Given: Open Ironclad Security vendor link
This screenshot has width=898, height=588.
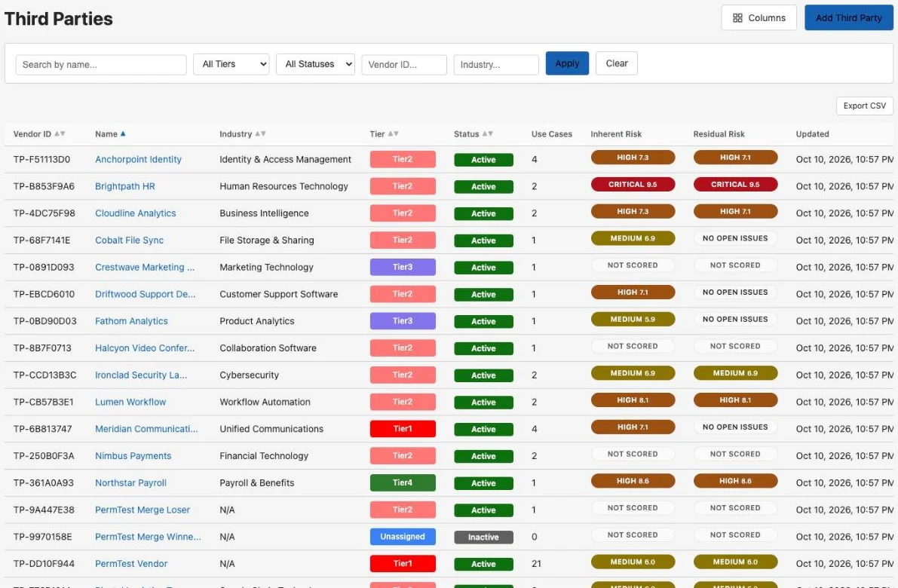Looking at the screenshot, I should [x=141, y=375].
